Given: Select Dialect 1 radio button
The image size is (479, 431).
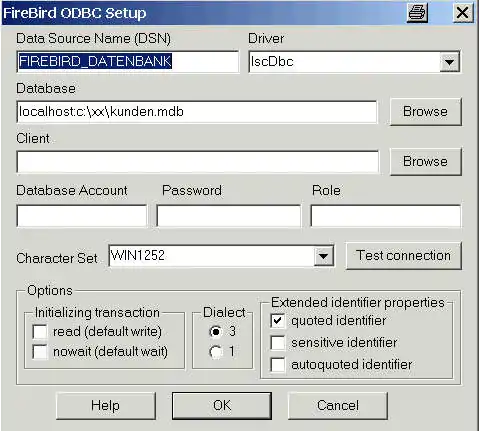Looking at the screenshot, I should click(216, 352).
